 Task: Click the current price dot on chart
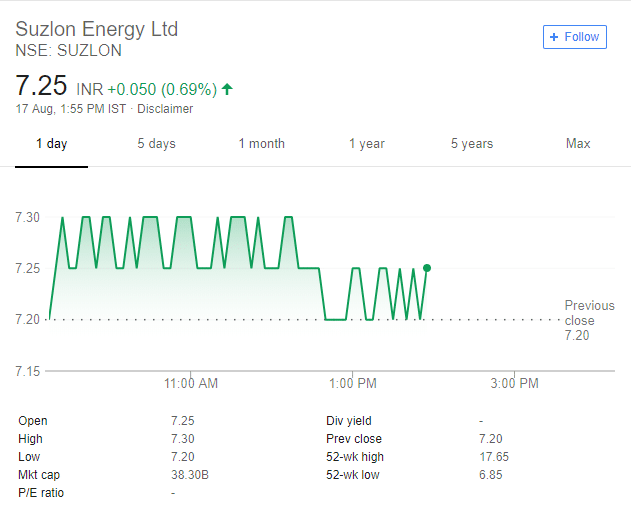click(427, 268)
